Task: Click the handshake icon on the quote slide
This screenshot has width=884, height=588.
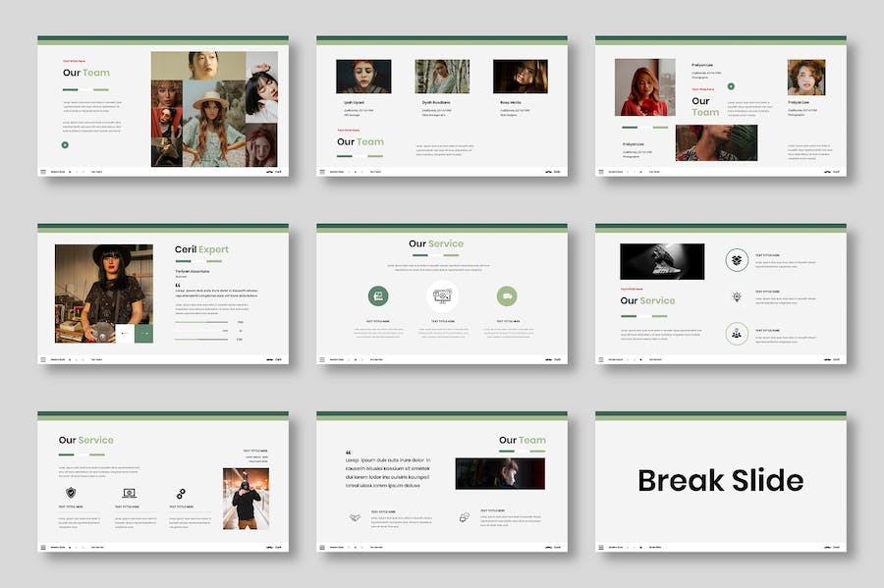Action: click(354, 517)
